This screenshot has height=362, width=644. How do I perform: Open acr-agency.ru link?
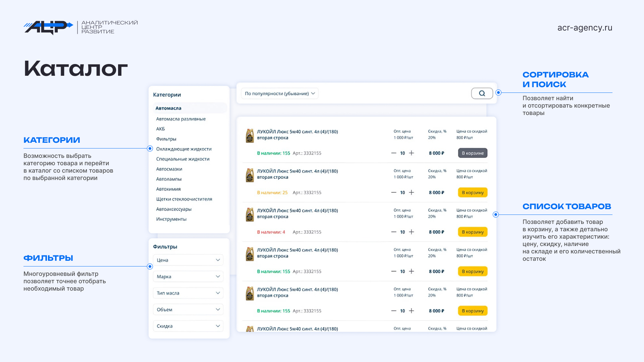click(585, 28)
